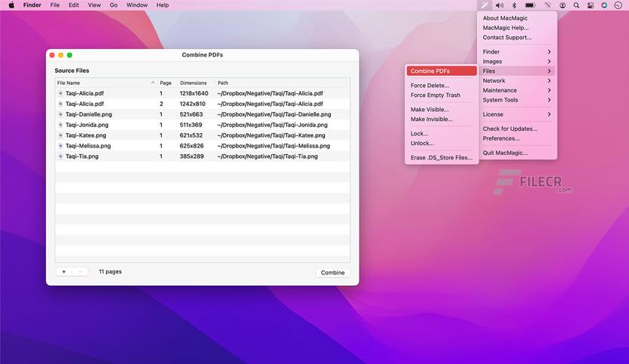This screenshot has height=364, width=629.
Task: Click the 511x369 dimensions cell
Action: click(191, 125)
